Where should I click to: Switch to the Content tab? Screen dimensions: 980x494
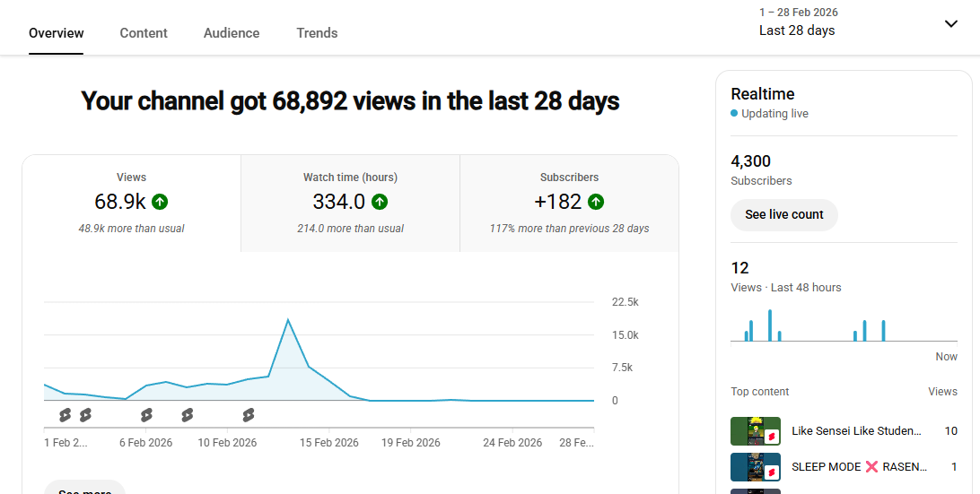[x=144, y=33]
